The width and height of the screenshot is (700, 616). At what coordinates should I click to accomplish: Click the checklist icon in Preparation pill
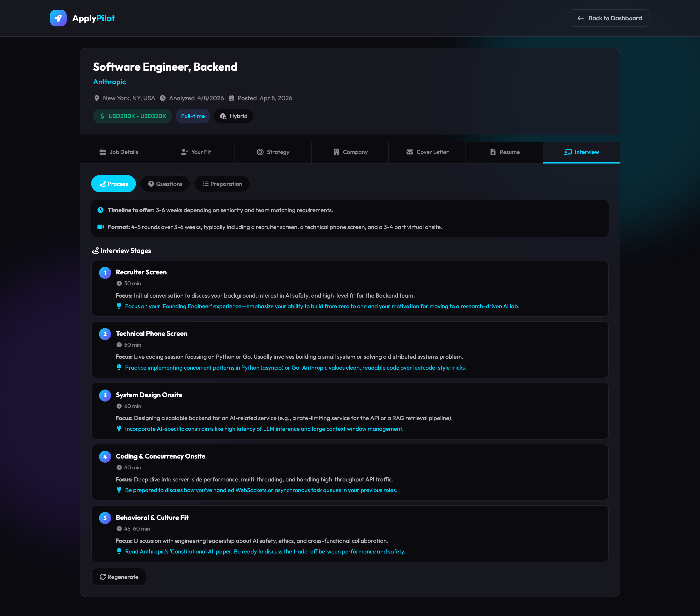point(206,184)
